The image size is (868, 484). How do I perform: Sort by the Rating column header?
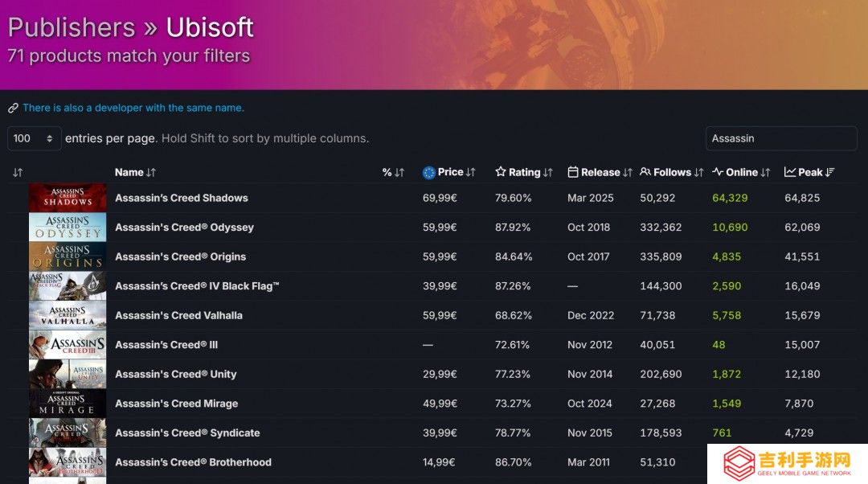coord(524,172)
